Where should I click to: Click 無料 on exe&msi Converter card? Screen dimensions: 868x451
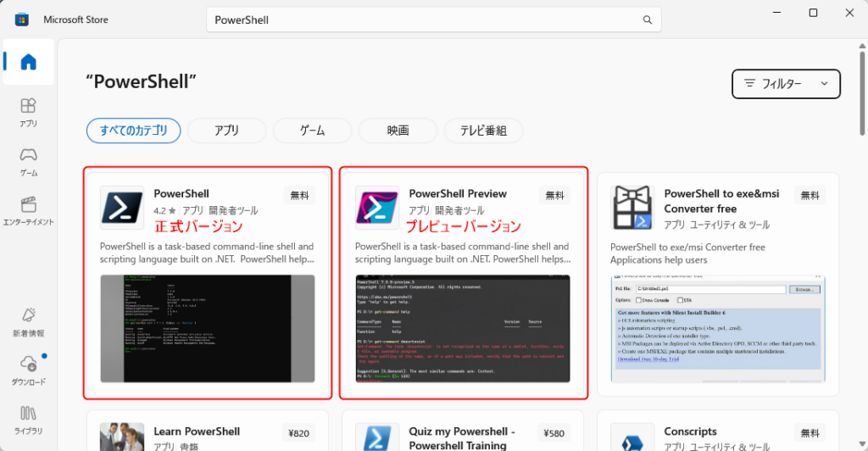pos(810,195)
